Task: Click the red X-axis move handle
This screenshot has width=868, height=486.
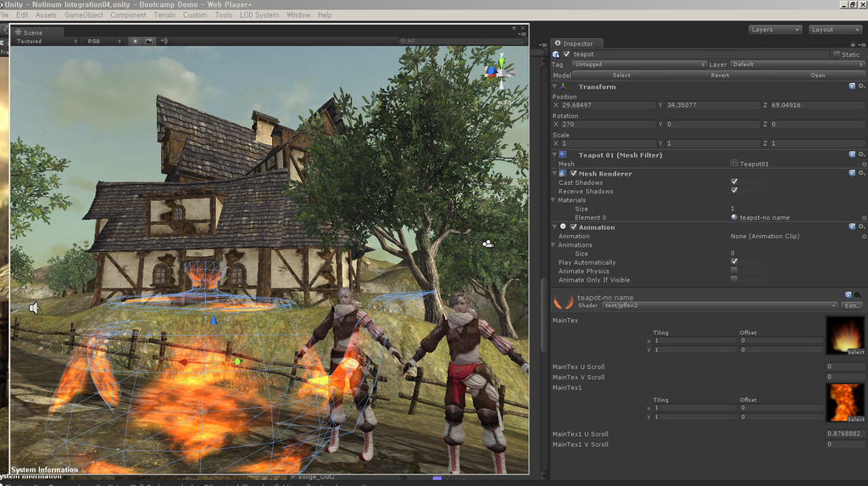Action: (184, 362)
